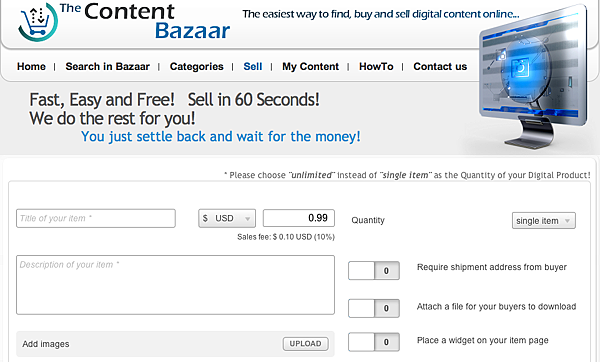Select the Sell navigation item
The image size is (600, 362).
pos(253,67)
